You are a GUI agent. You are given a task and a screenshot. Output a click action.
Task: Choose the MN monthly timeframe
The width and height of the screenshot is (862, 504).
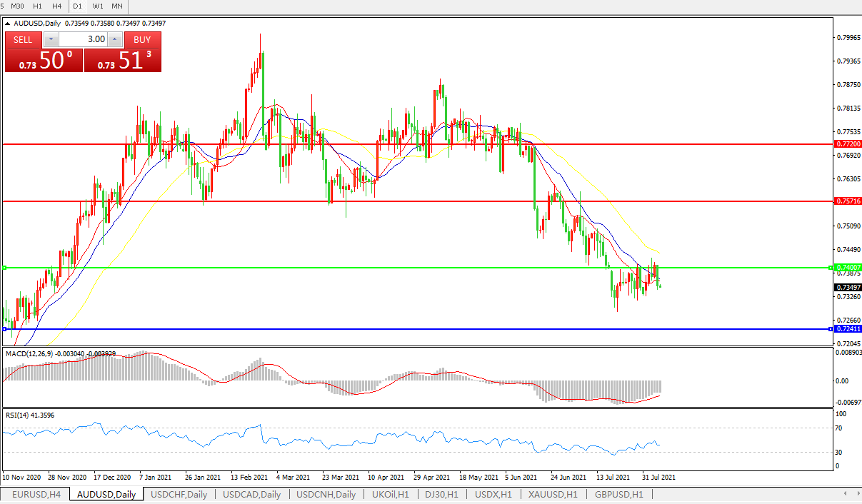117,6
